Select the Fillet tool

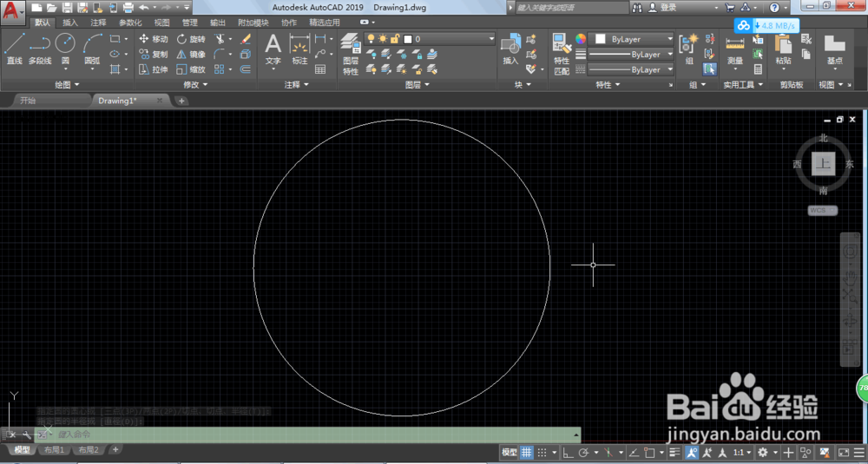(220, 54)
